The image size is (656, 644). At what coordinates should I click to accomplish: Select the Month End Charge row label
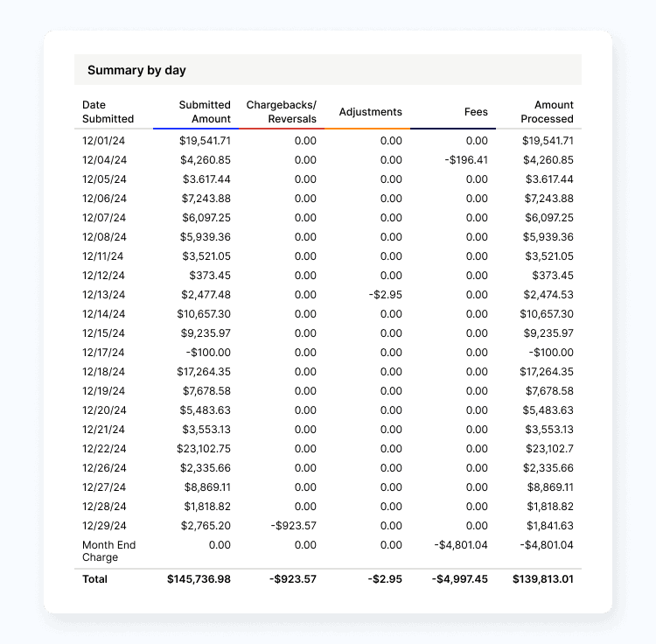coord(108,551)
